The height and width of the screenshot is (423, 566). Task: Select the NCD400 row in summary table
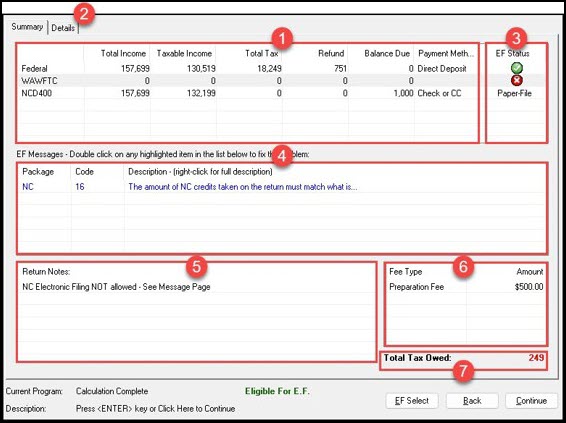[248, 93]
